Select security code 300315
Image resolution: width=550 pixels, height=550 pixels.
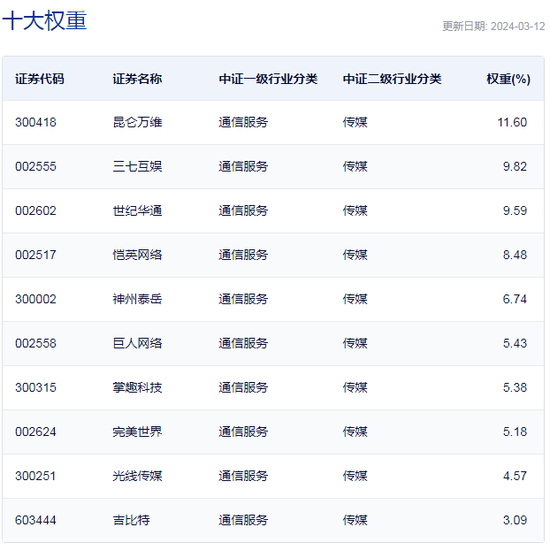36,388
